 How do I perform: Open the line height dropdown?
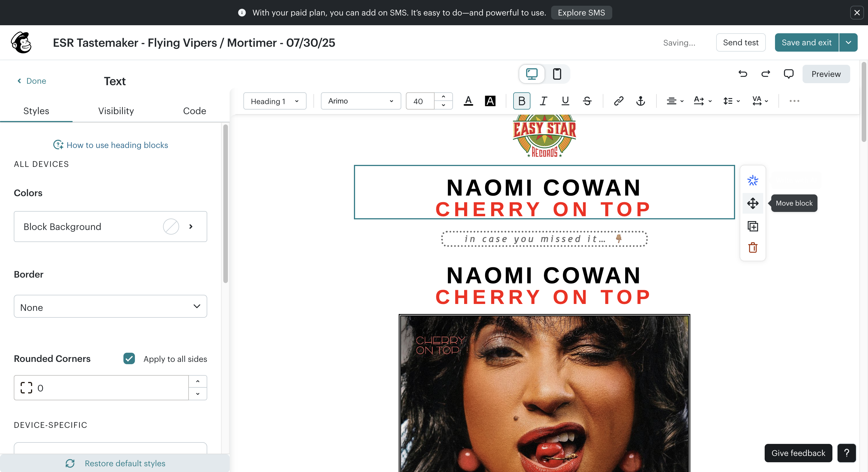point(731,101)
